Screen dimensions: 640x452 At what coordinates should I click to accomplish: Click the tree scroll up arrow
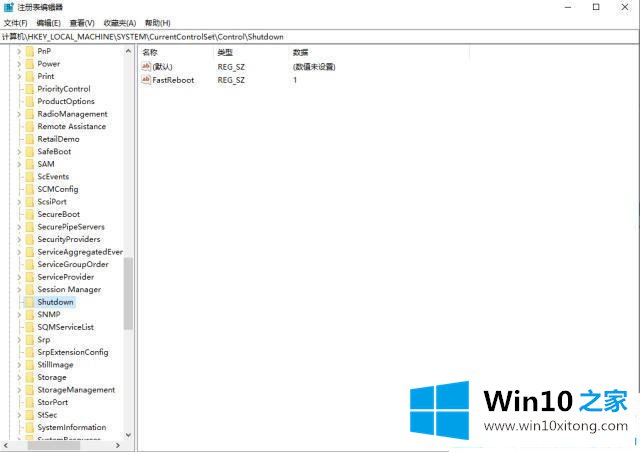point(128,51)
